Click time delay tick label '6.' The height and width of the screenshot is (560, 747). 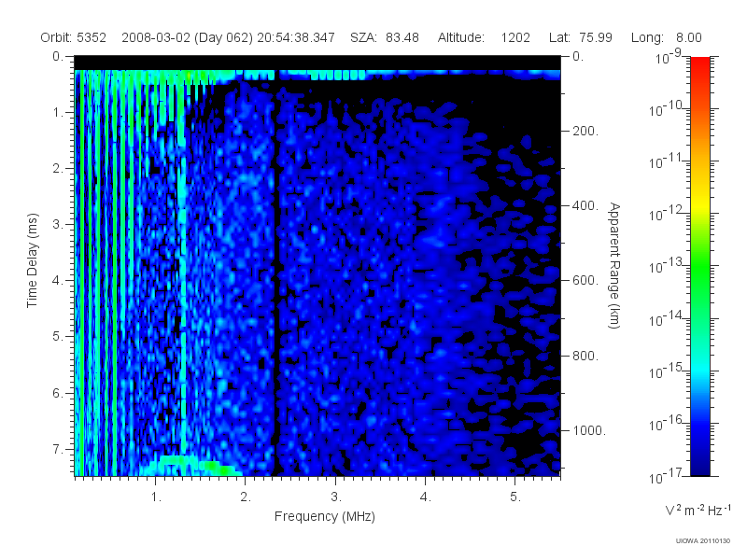[x=57, y=393]
